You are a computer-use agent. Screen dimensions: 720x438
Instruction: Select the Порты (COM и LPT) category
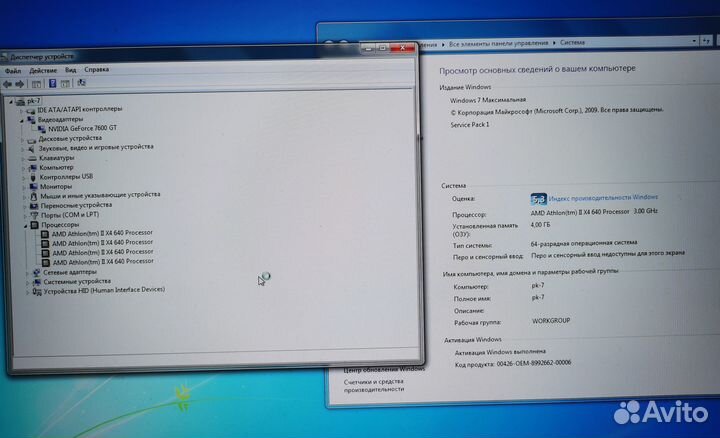pyautogui.click(x=69, y=215)
